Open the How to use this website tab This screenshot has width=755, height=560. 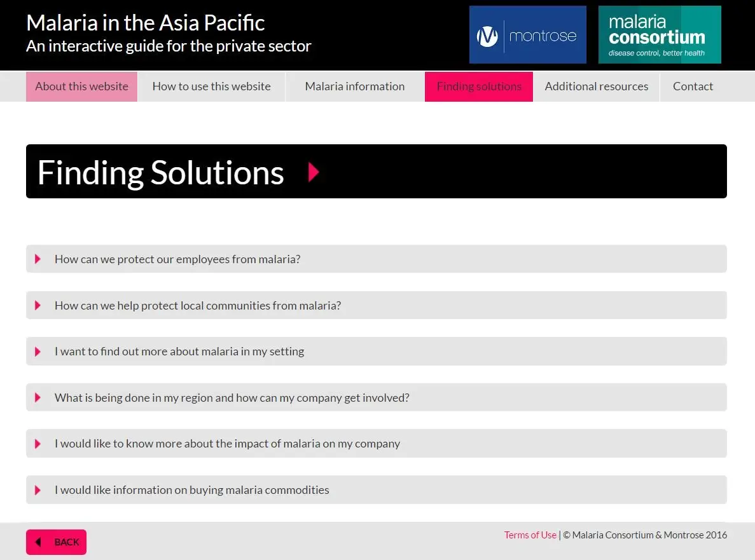(x=211, y=86)
